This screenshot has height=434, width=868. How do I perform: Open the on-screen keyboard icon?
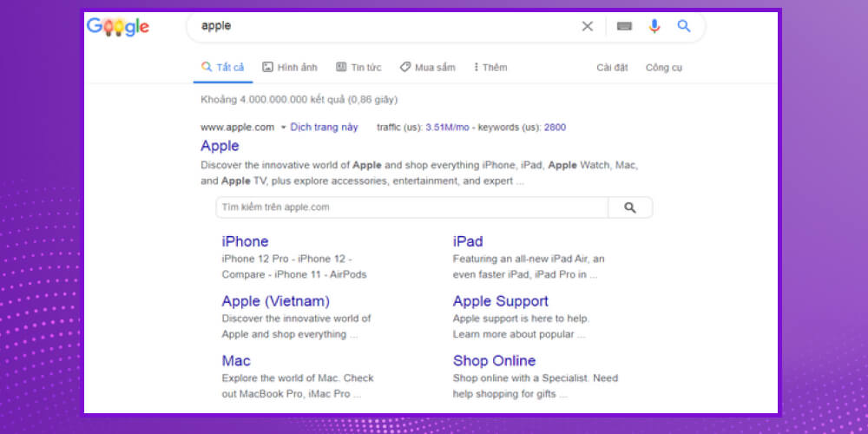[x=624, y=26]
